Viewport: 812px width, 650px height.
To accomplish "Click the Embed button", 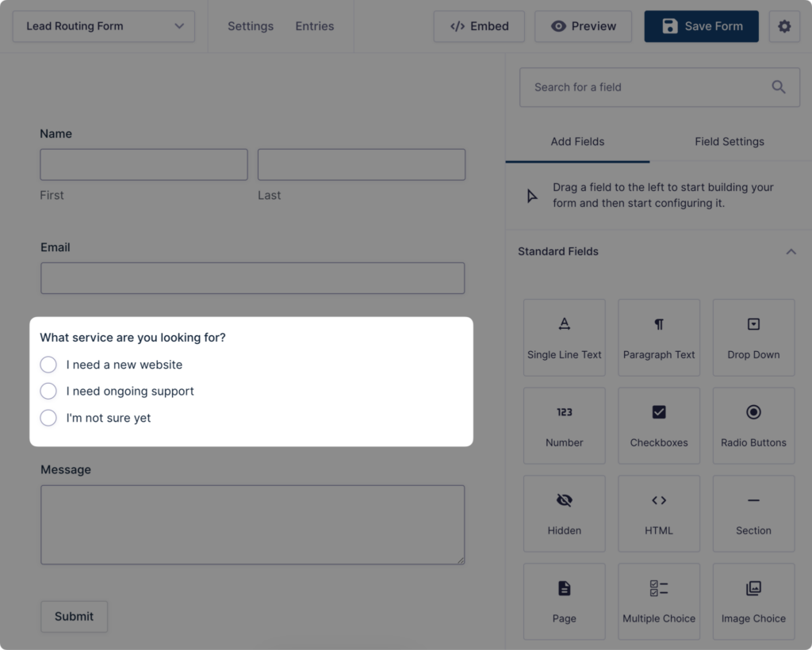I will point(479,26).
